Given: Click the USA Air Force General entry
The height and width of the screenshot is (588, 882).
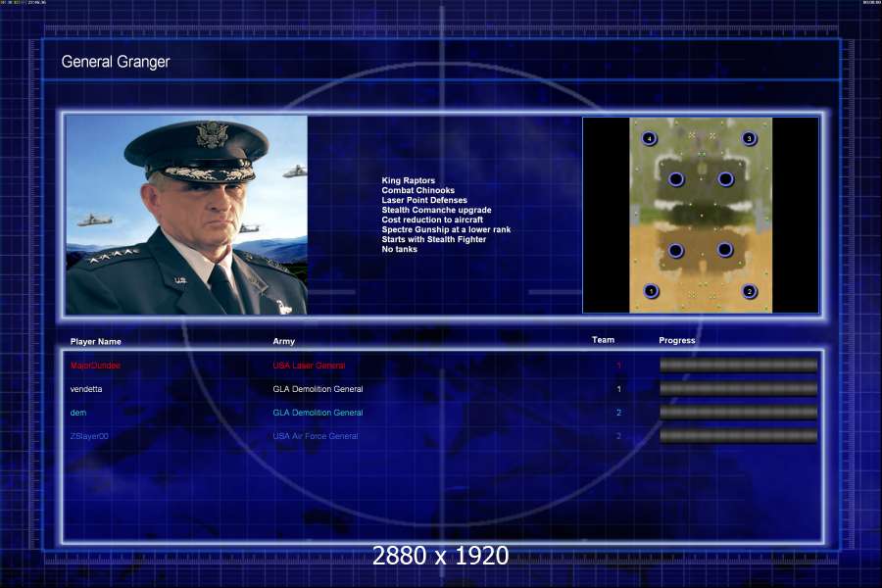Looking at the screenshot, I should click(315, 436).
